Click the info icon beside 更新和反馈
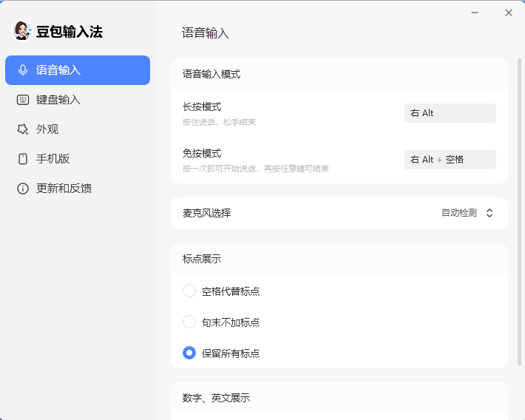Screen dimensions: 525x420 [x=23, y=189]
